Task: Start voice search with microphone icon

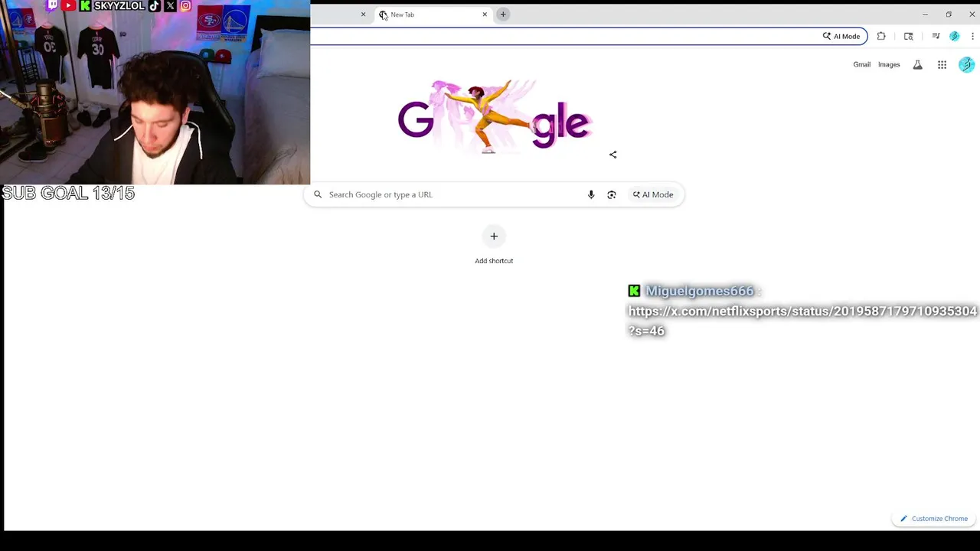Action: pos(591,194)
